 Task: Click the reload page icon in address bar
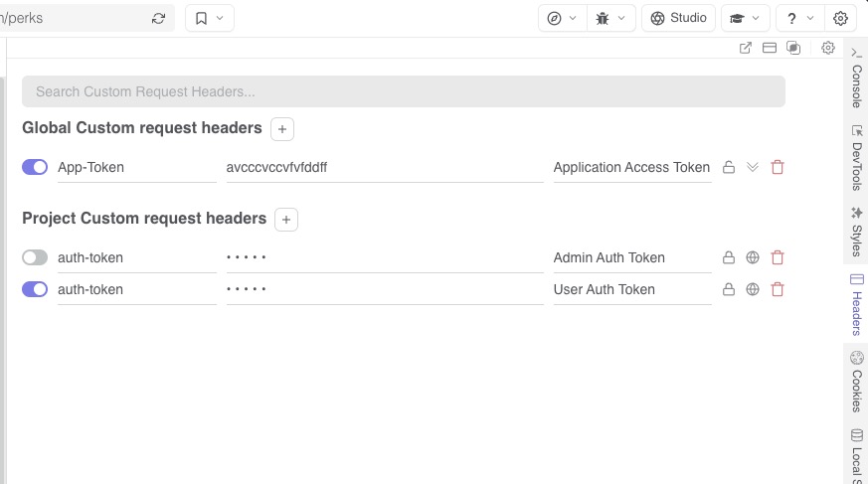click(159, 18)
